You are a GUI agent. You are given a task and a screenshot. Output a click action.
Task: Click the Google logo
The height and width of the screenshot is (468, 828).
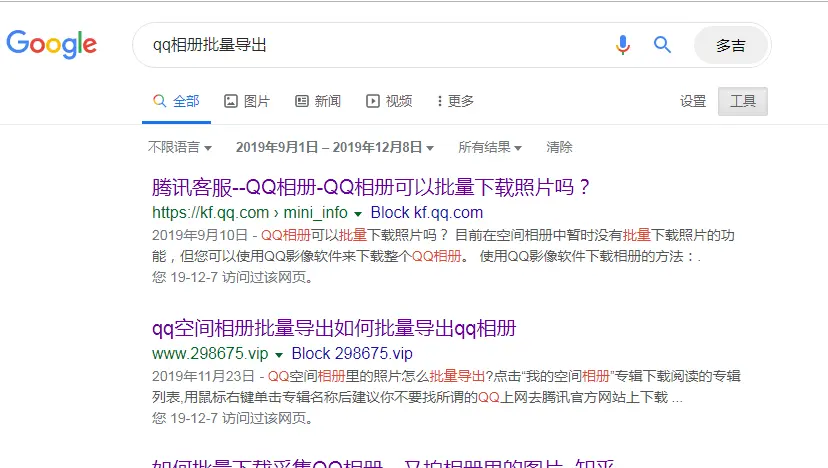[x=52, y=44]
